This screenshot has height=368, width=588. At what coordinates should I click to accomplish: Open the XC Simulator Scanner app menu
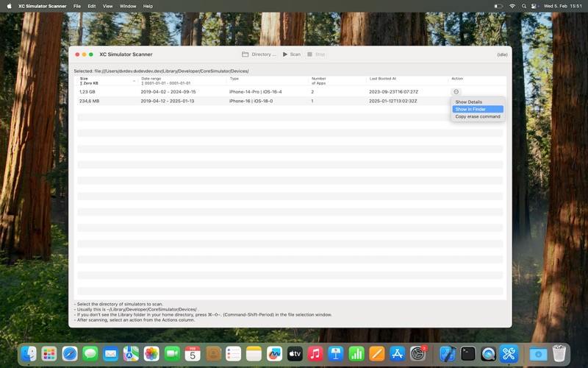(43, 6)
